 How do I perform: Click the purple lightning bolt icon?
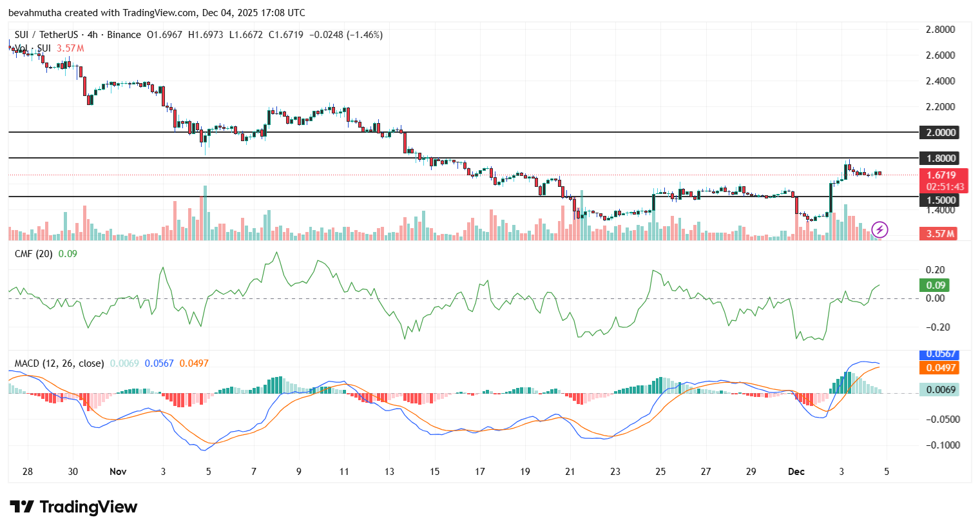coord(879,229)
